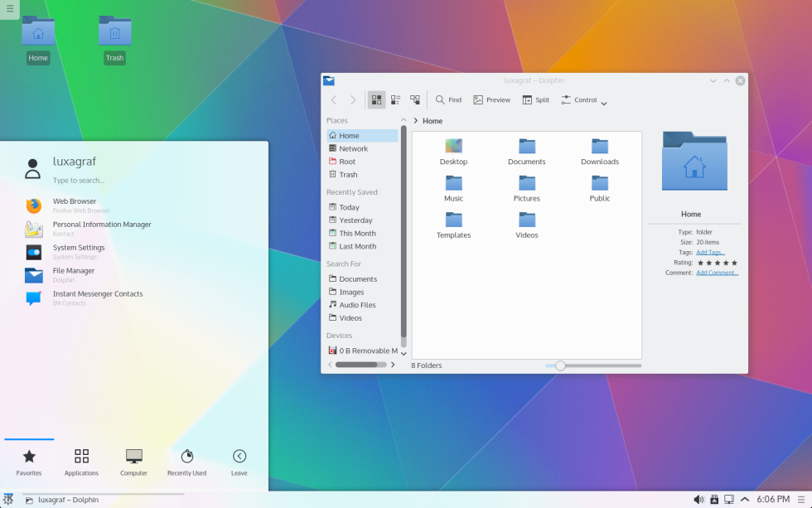Switch Dolphin to Icons view mode
812x508 pixels.
pyautogui.click(x=376, y=99)
